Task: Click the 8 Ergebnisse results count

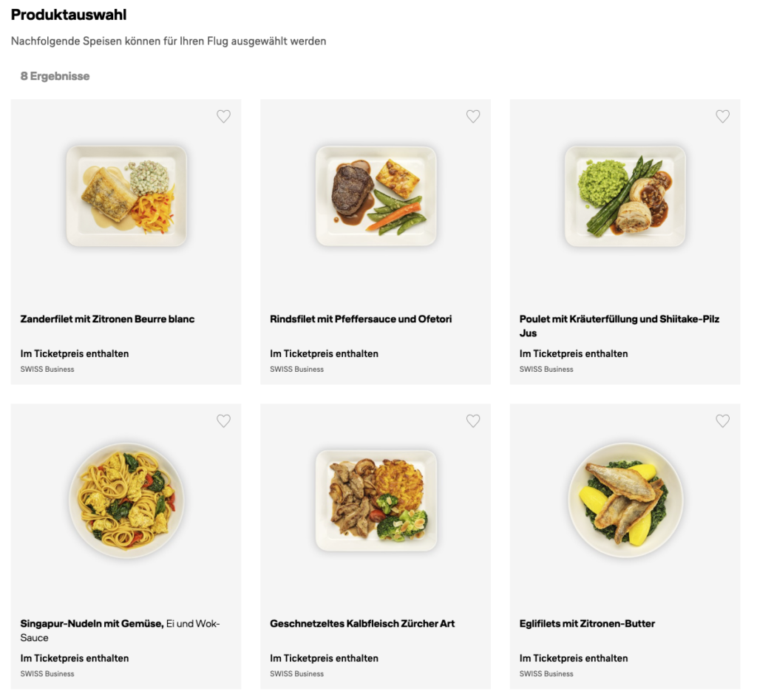Action: click(55, 76)
